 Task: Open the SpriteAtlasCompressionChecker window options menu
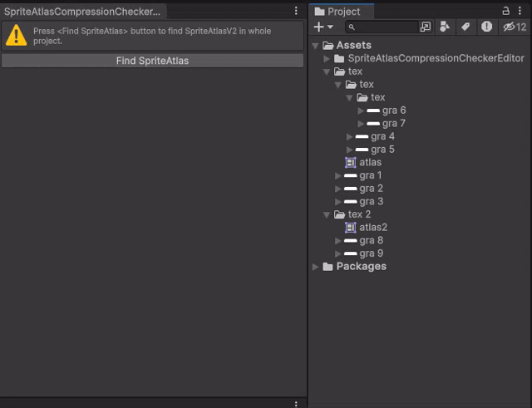click(x=296, y=11)
